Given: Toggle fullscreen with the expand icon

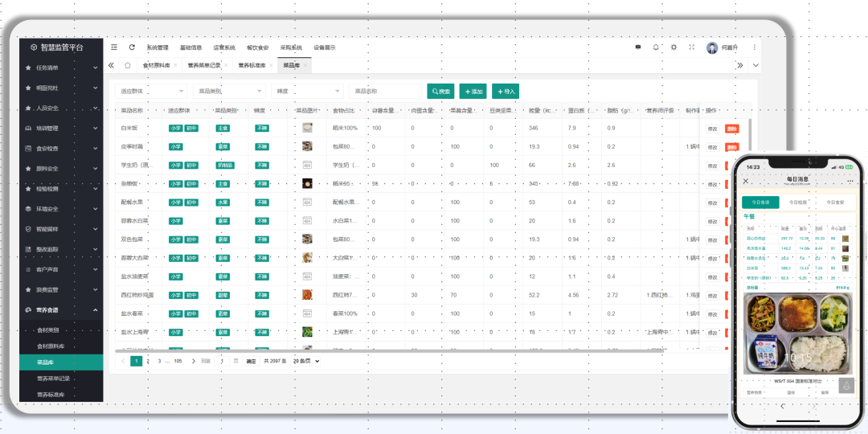Looking at the screenshot, I should (691, 47).
